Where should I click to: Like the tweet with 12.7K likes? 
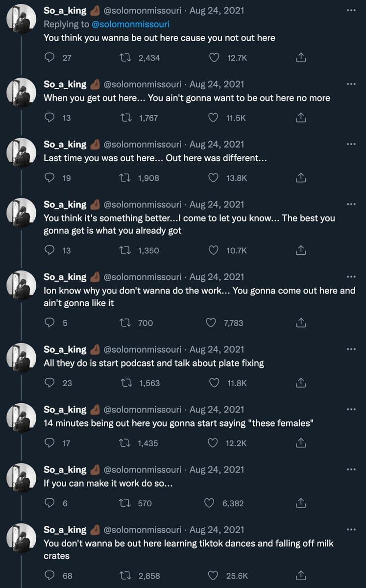tap(214, 58)
